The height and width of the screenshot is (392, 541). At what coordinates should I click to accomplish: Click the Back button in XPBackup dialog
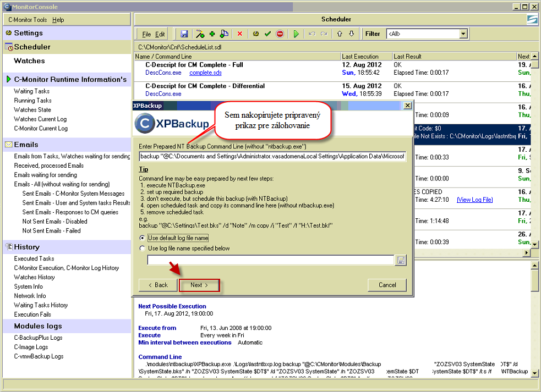(x=158, y=285)
